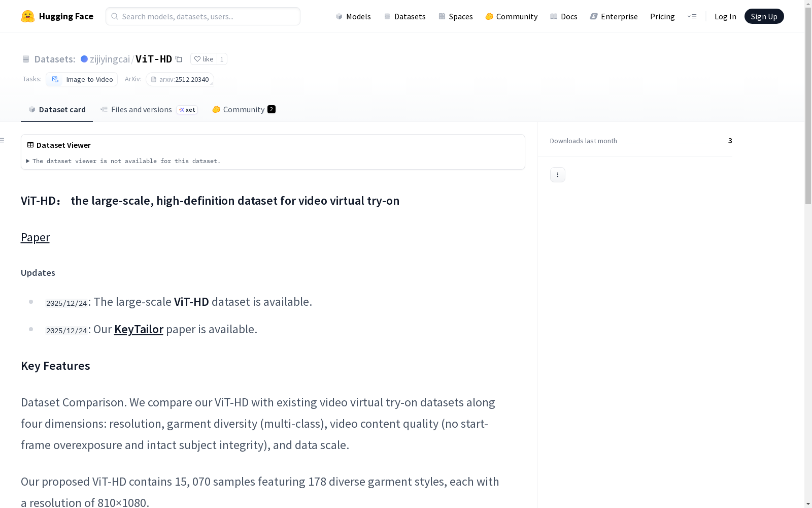This screenshot has width=812, height=508.
Task: Switch to the Dataset card tab
Action: coord(57,109)
